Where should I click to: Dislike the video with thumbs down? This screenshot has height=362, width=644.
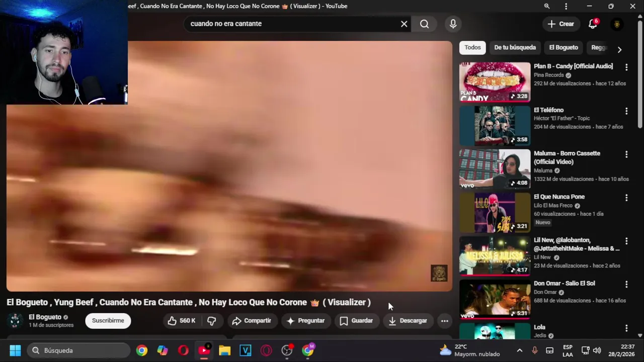point(212,320)
